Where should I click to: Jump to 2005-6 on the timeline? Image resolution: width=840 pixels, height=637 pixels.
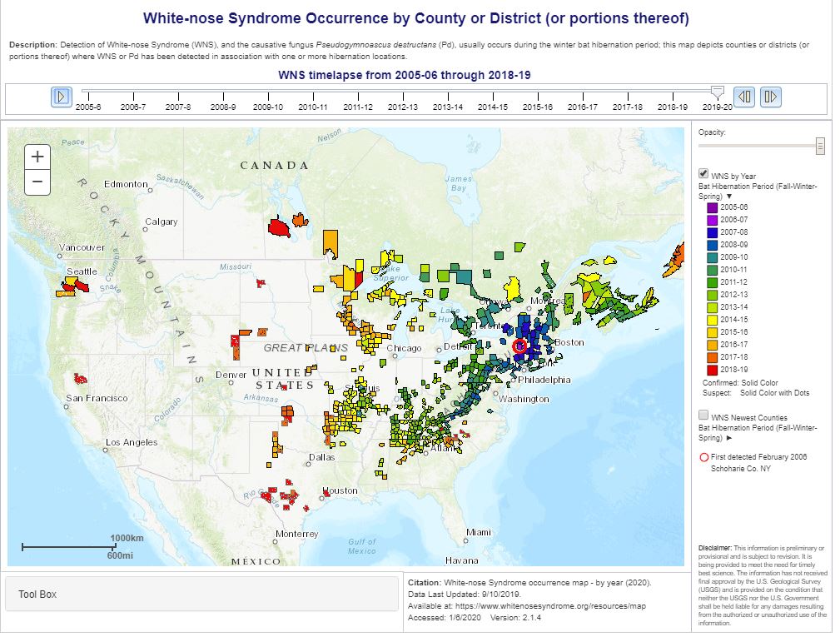point(88,107)
